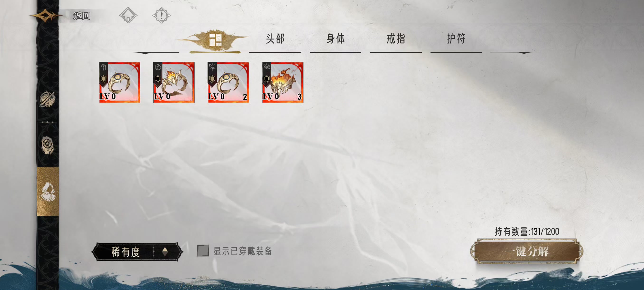This screenshot has height=290, width=644.
Task: Select the ring item with quantity 2
Action: (228, 82)
